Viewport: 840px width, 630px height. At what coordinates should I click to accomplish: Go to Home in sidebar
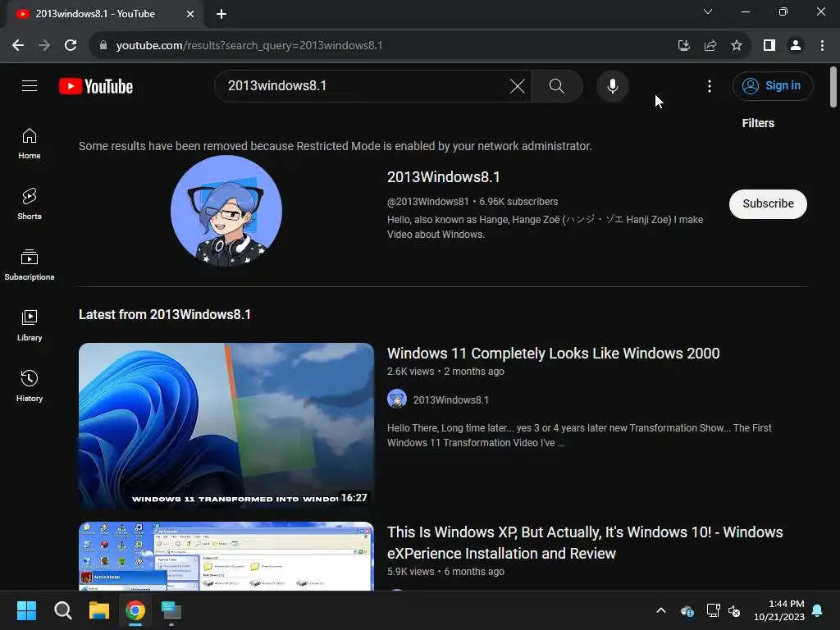(30, 144)
